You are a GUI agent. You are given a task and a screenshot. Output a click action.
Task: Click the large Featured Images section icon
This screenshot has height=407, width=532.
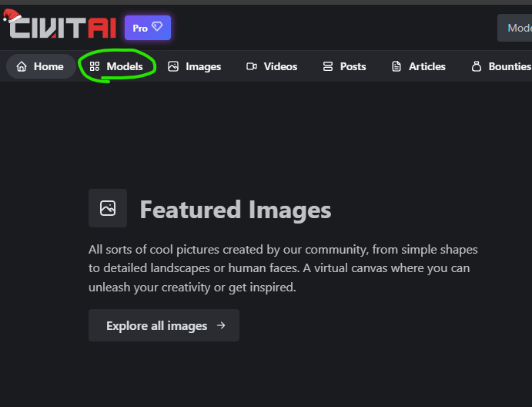click(x=108, y=208)
